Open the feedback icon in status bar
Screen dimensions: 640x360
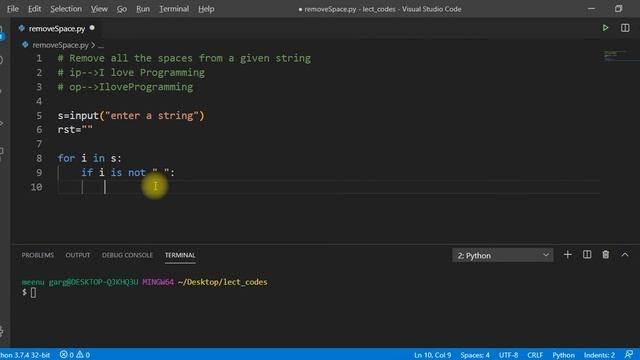[629, 354]
